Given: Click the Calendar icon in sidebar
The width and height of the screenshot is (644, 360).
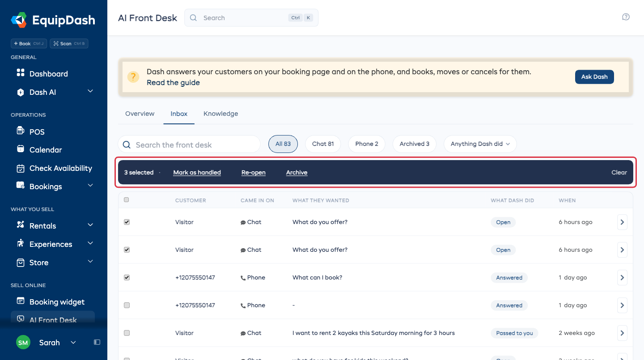Looking at the screenshot, I should pyautogui.click(x=20, y=149).
